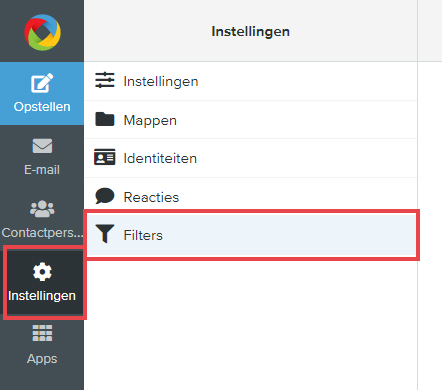Image resolution: width=442 pixels, height=390 pixels.
Task: Click the E-mail sidebar label
Action: click(42, 170)
